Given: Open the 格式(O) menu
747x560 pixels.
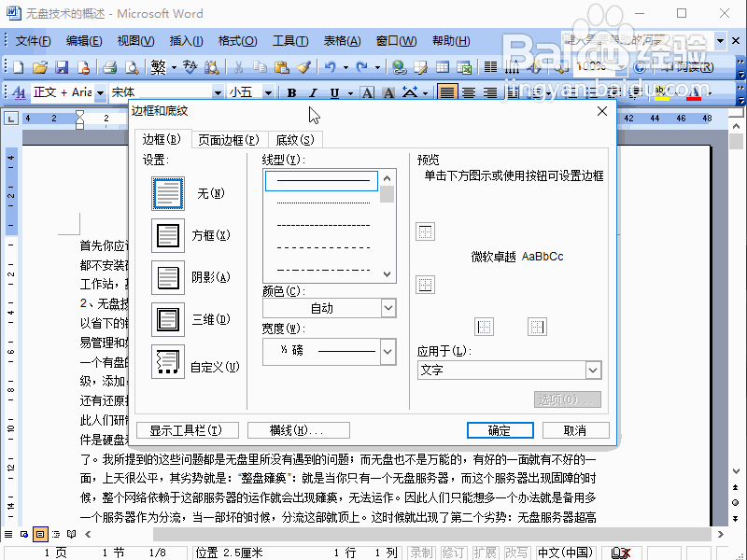Looking at the screenshot, I should (x=237, y=41).
